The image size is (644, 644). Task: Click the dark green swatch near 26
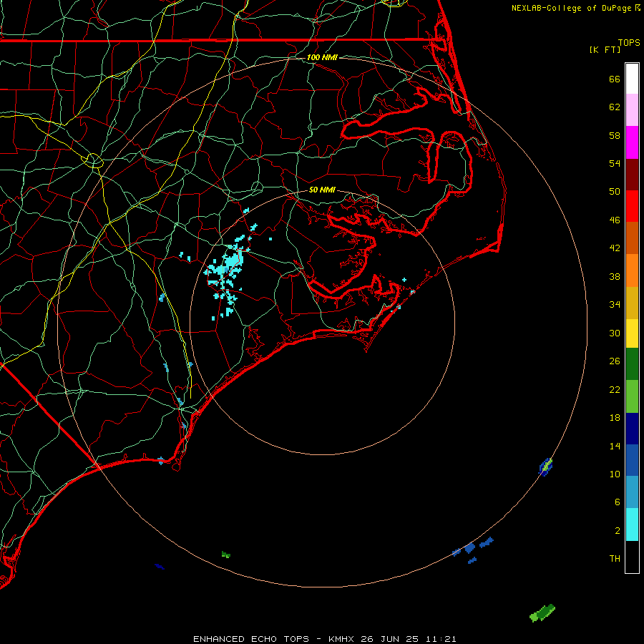632,364
